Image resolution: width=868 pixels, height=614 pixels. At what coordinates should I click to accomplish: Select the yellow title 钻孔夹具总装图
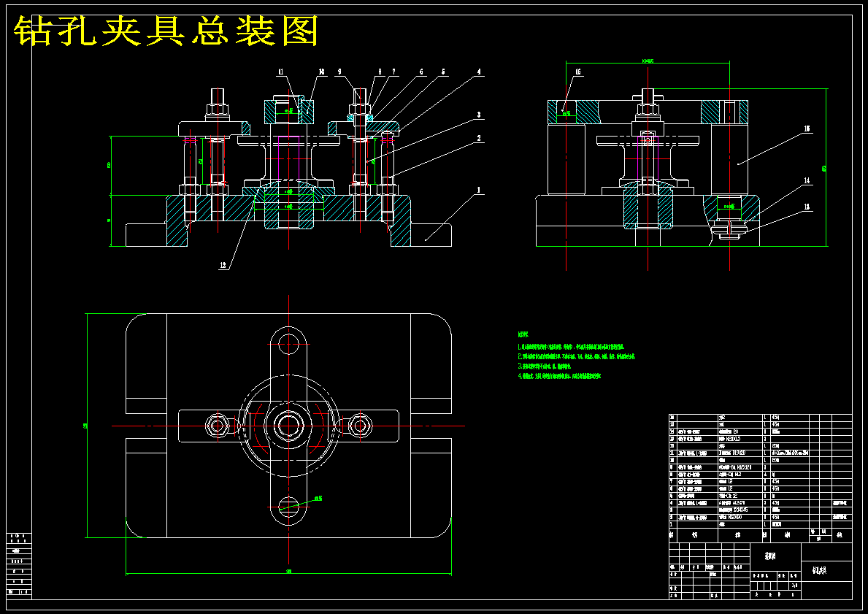click(166, 31)
